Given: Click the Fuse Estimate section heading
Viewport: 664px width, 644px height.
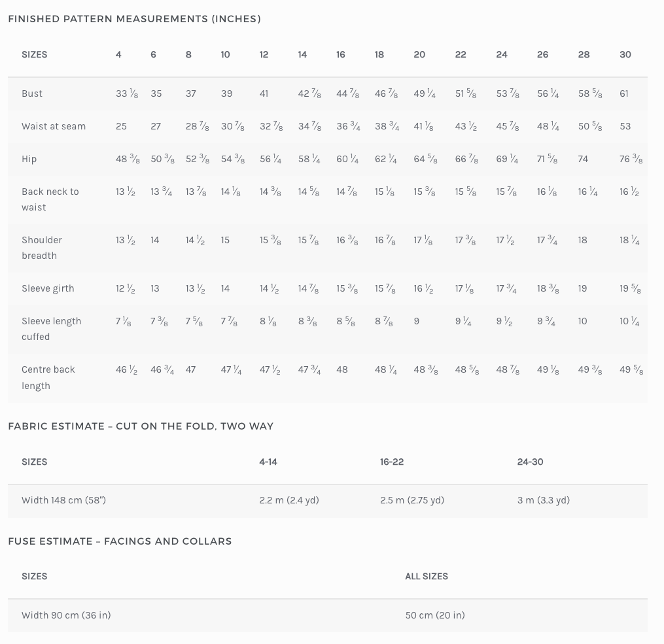Looking at the screenshot, I should tap(120, 541).
